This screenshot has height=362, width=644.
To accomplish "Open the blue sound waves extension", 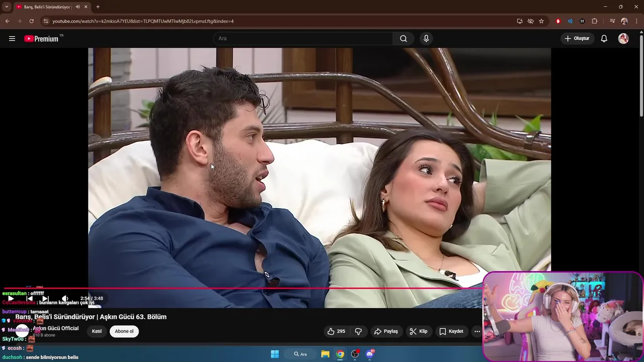I will [570, 21].
